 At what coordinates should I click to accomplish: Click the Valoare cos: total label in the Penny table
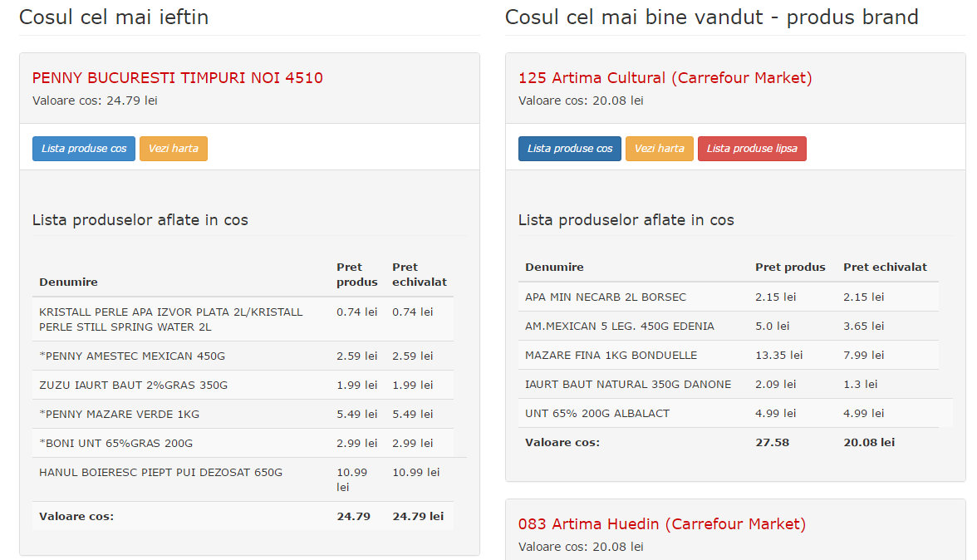[76, 517]
